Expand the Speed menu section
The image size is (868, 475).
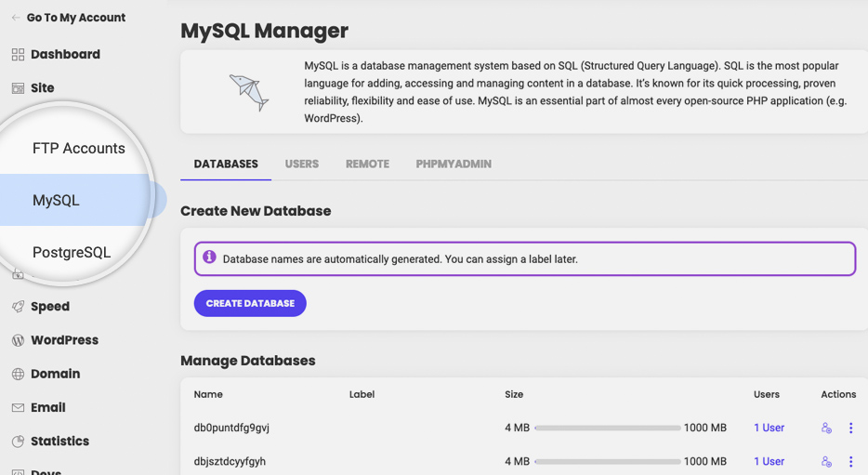50,307
